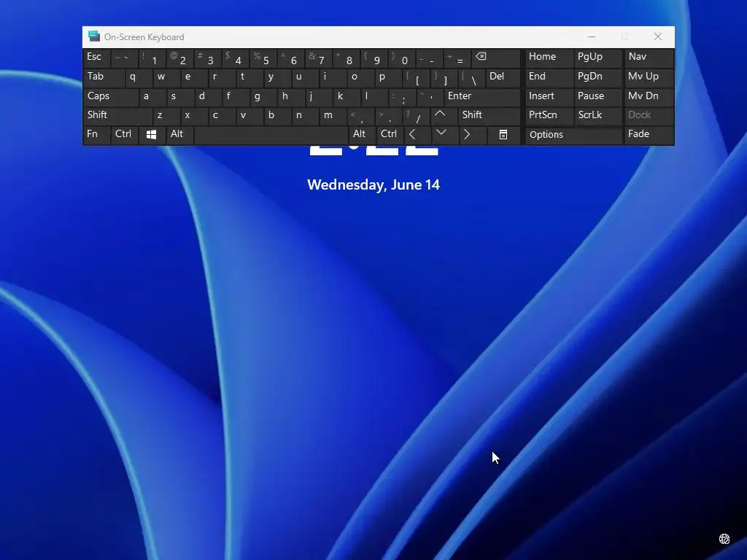747x560 pixels.
Task: Click the PgUp key
Action: click(597, 58)
